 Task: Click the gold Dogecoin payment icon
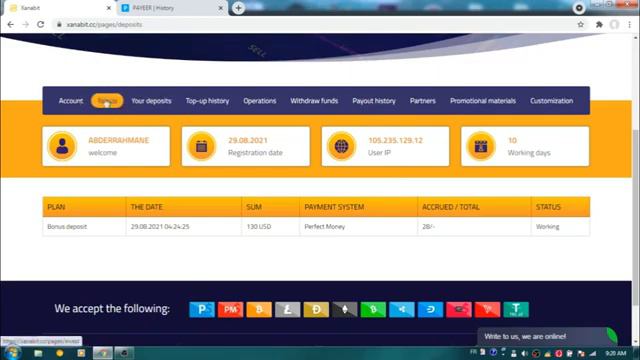tap(316, 309)
